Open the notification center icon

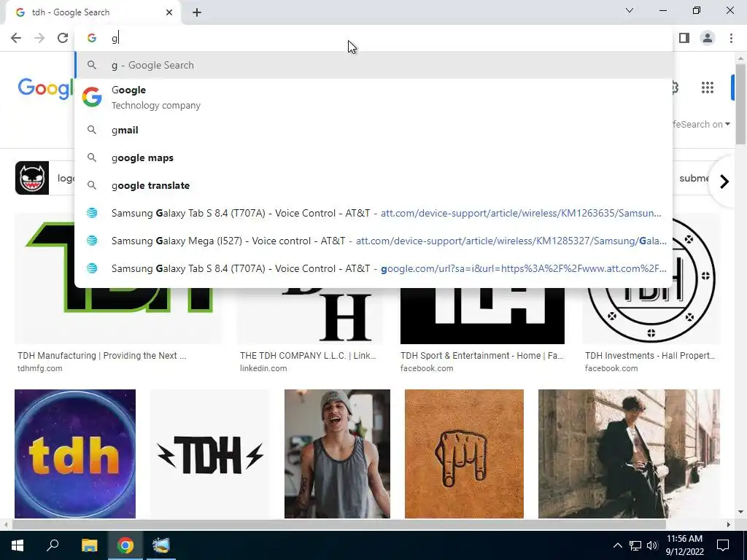click(x=723, y=545)
